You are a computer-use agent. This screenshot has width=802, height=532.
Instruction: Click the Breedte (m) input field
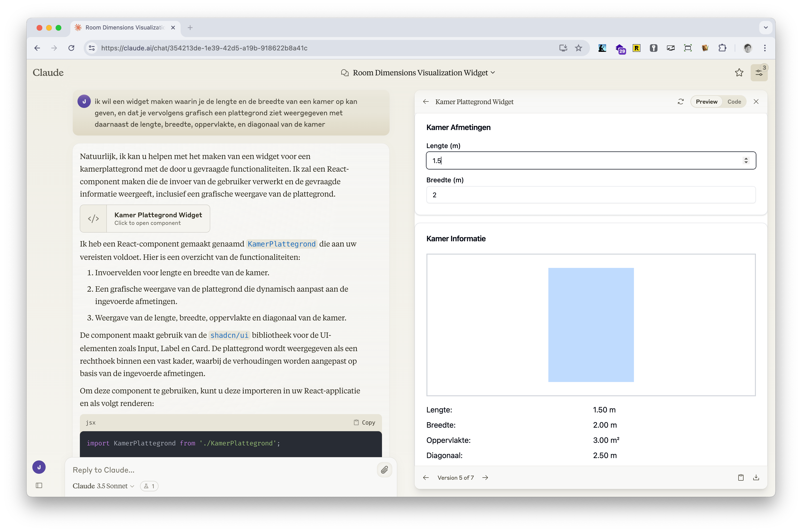[591, 195]
